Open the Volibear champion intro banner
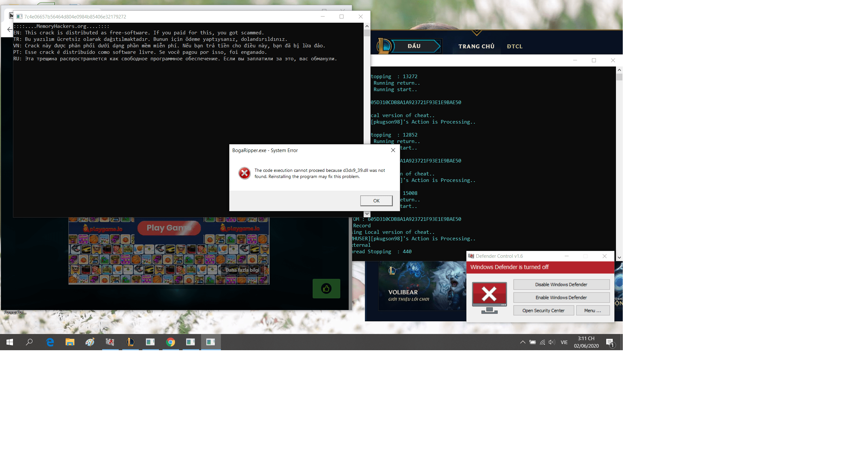868x465 pixels. [x=422, y=286]
